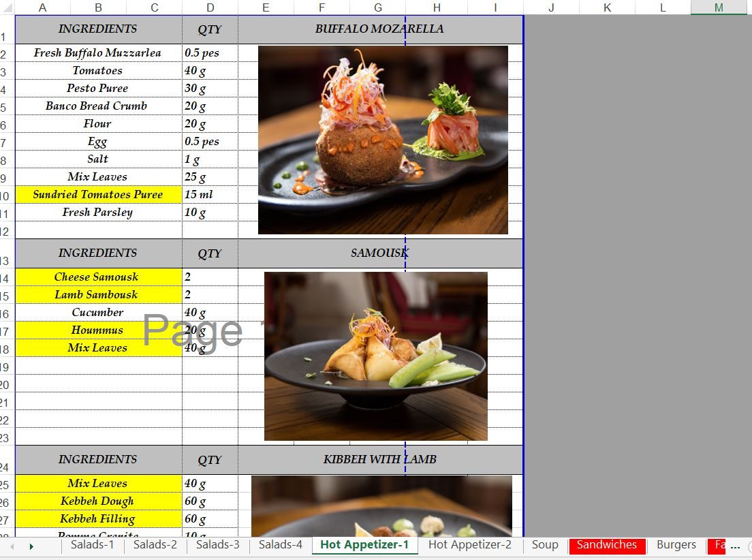Select column M header
The image size is (752, 560).
click(x=719, y=7)
